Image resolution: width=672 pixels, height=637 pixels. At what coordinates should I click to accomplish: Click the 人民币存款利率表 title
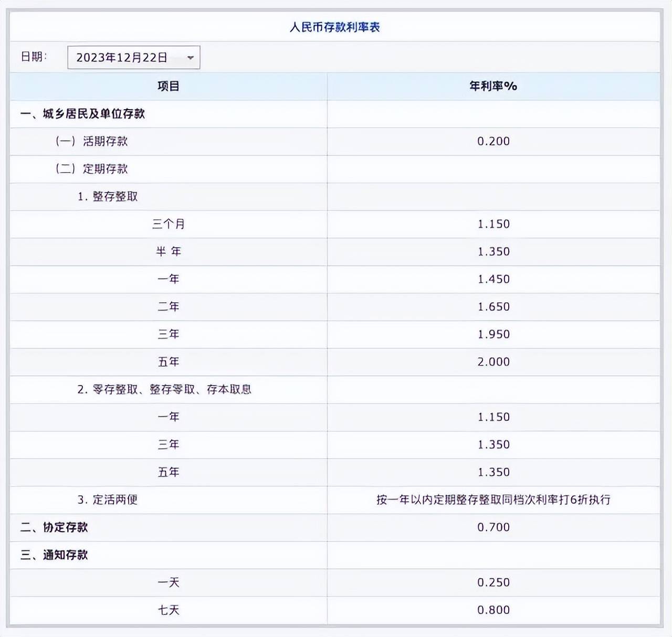(x=334, y=27)
